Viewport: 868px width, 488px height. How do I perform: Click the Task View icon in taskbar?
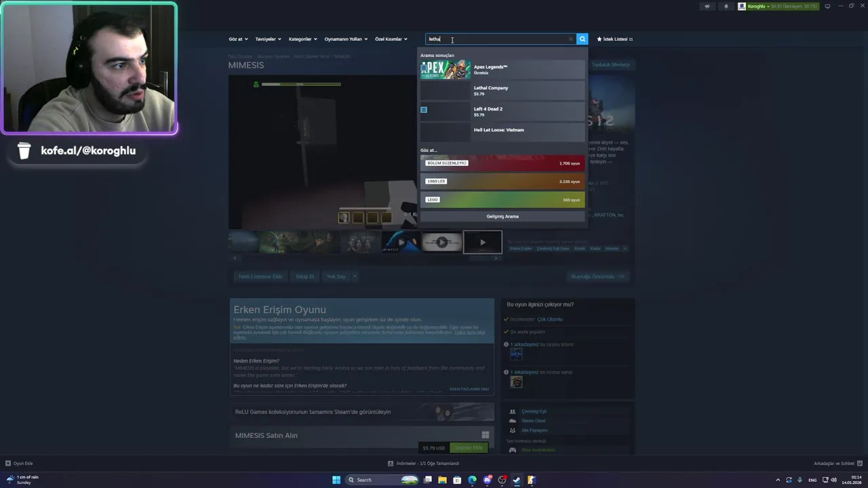(x=428, y=480)
